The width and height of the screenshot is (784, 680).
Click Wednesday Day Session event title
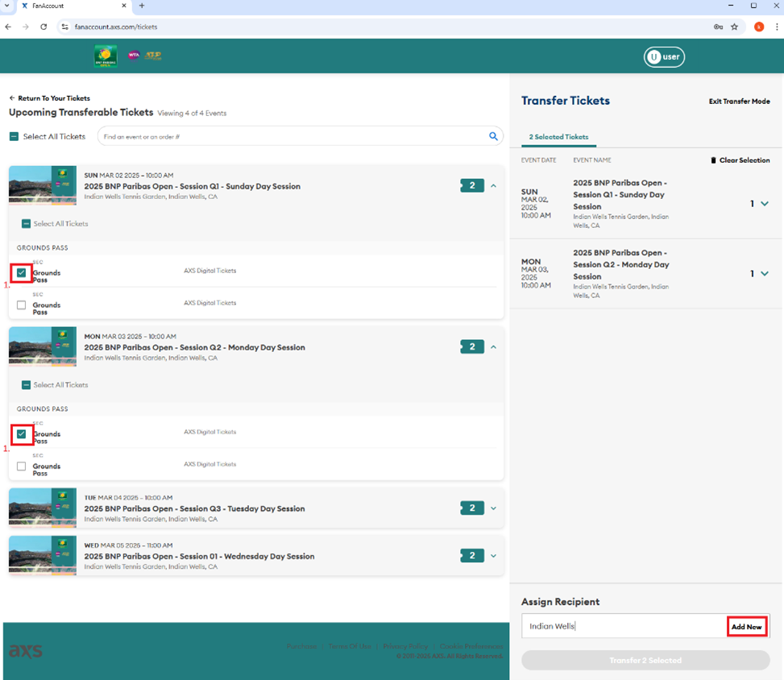pos(200,556)
